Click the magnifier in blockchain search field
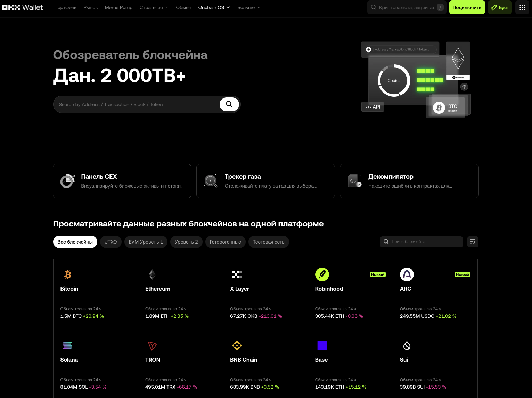 386,242
